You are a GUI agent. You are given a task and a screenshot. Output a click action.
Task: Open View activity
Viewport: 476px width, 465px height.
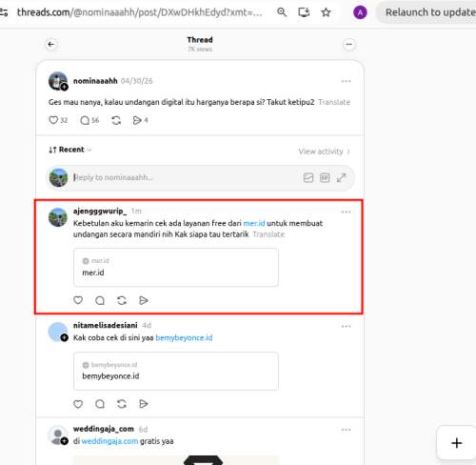324,152
